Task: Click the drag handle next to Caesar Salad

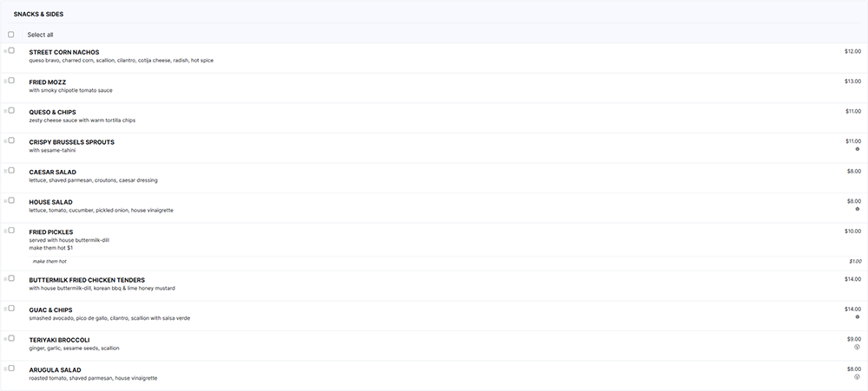Action: click(x=5, y=171)
